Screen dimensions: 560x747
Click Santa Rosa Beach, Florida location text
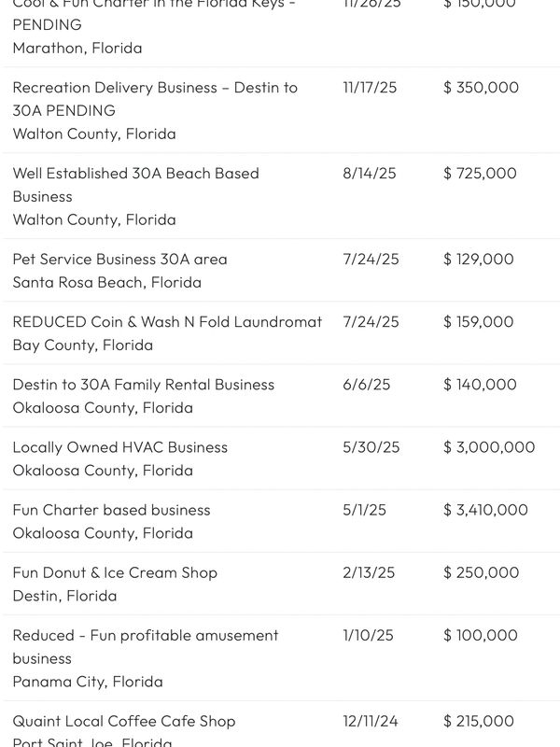(x=106, y=282)
